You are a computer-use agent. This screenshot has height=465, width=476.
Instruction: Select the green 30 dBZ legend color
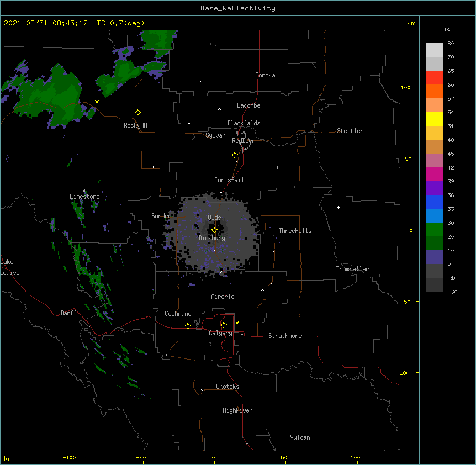point(434,230)
